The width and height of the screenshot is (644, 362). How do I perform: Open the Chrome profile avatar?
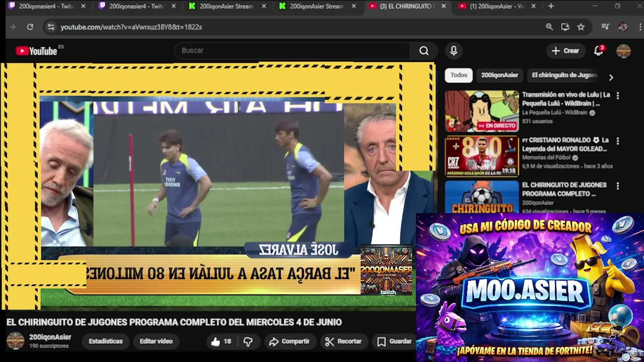pos(622,27)
